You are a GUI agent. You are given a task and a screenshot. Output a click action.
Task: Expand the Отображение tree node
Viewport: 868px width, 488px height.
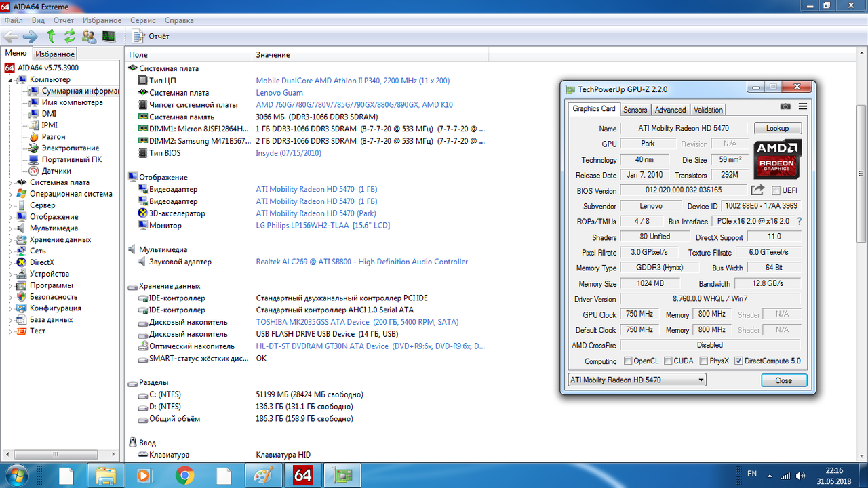[11, 217]
